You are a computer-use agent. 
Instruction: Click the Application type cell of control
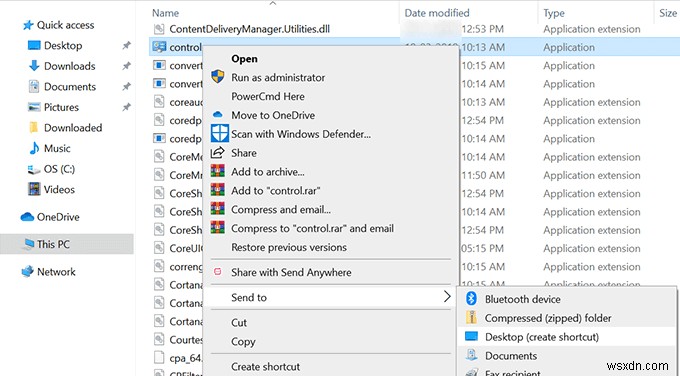click(569, 47)
